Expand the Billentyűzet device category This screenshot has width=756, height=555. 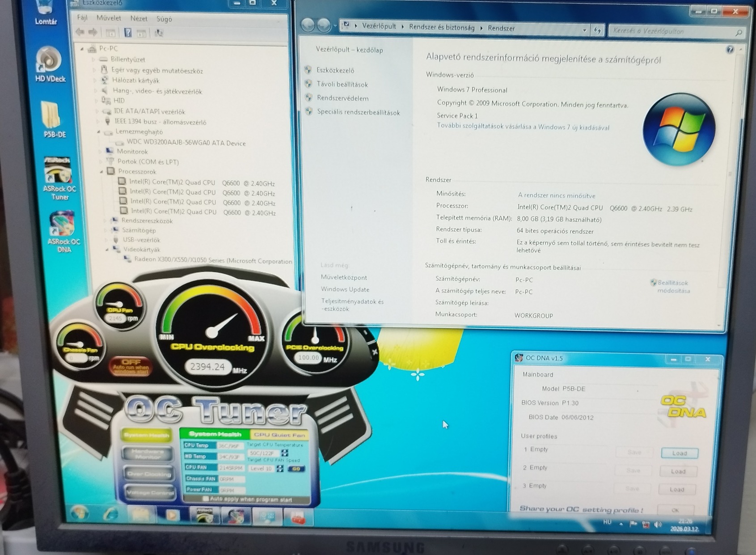[x=94, y=59]
